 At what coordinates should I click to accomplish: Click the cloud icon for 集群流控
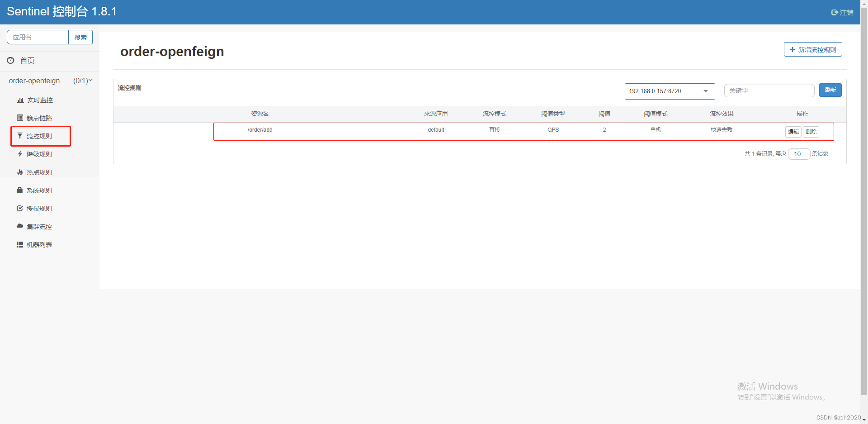coord(20,226)
